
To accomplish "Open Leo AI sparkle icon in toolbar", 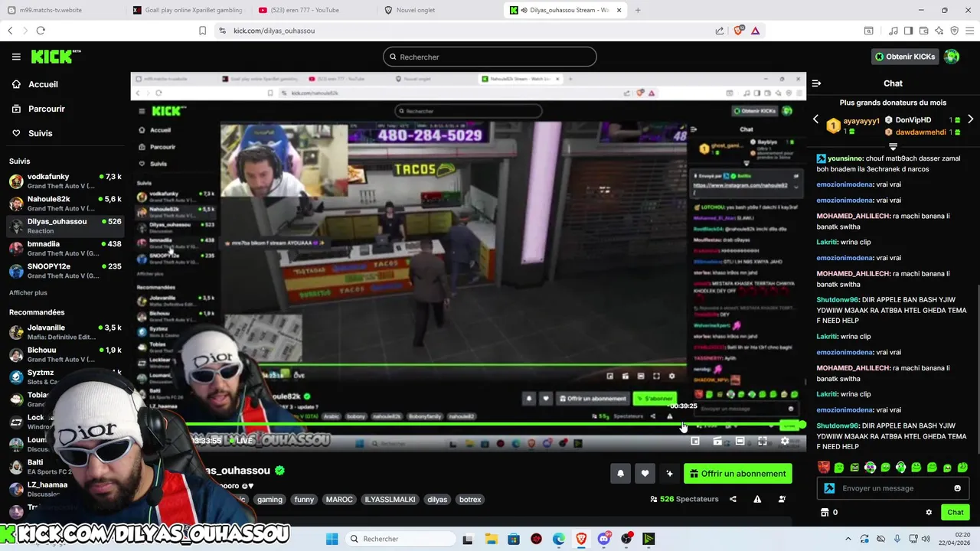I will coord(939,31).
